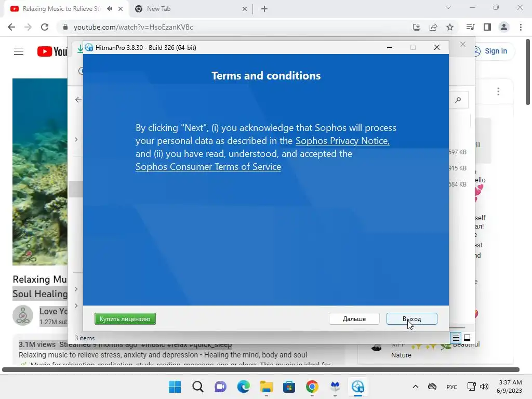Click the horizontal scrollbar at page bottom
Screen dimensions: 532x399
(x=261, y=369)
